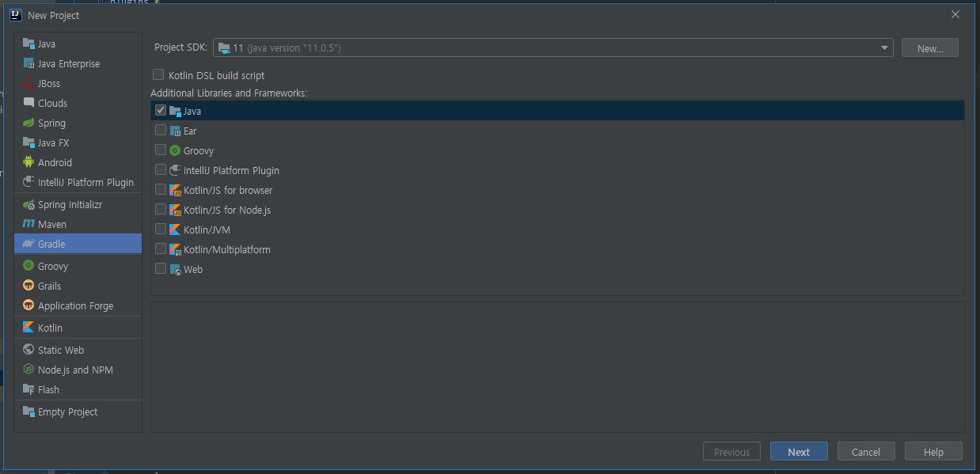Click the Groovy icon in the sidebar
Viewport: 980px width, 474px height.
(x=28, y=266)
